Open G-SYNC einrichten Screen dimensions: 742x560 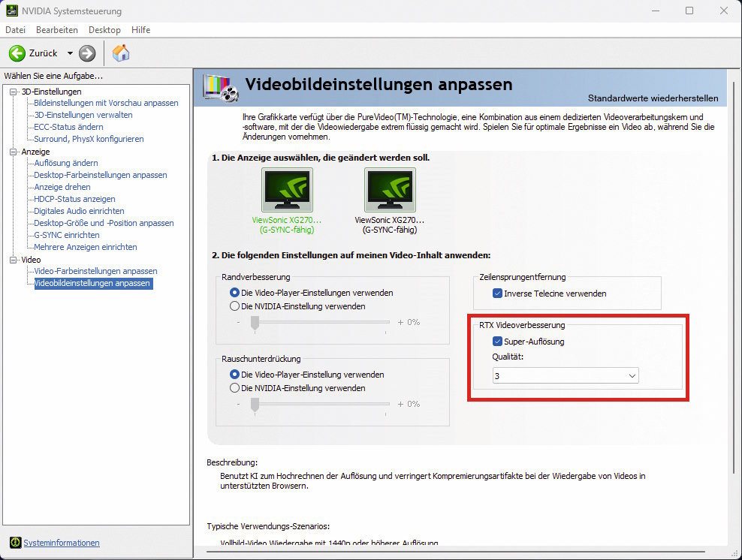point(67,235)
